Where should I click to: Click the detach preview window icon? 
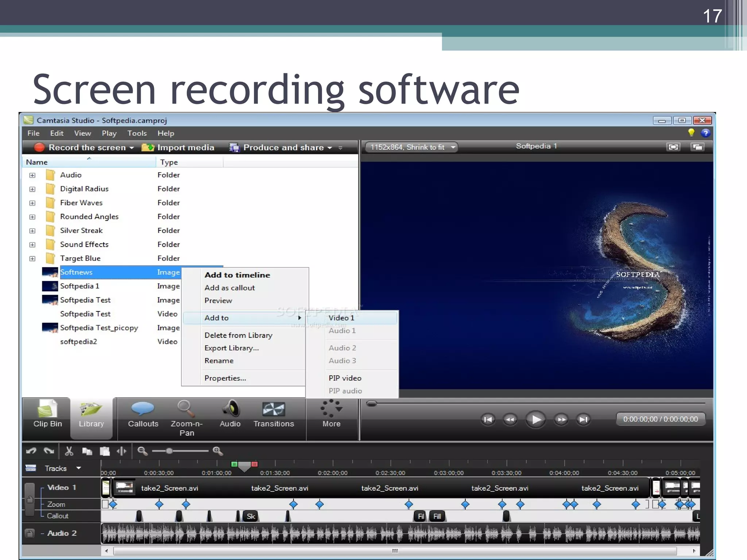pyautogui.click(x=697, y=147)
